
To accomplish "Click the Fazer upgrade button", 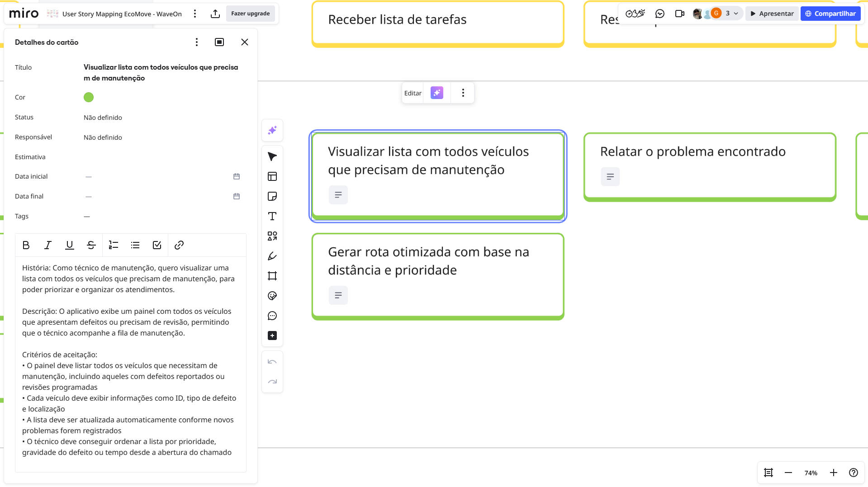I will (x=250, y=14).
